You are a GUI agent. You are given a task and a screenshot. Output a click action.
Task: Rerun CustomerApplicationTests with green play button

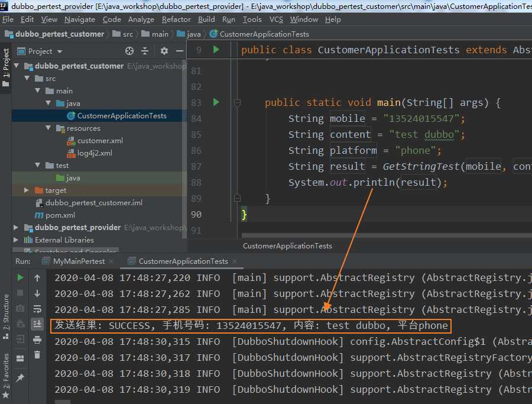pyautogui.click(x=20, y=277)
